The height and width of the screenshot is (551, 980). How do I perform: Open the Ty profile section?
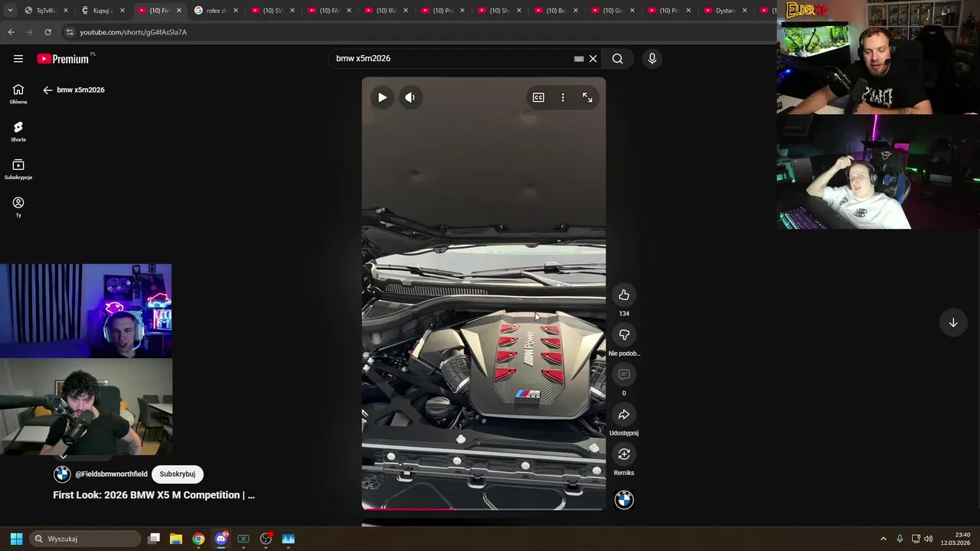tap(18, 207)
